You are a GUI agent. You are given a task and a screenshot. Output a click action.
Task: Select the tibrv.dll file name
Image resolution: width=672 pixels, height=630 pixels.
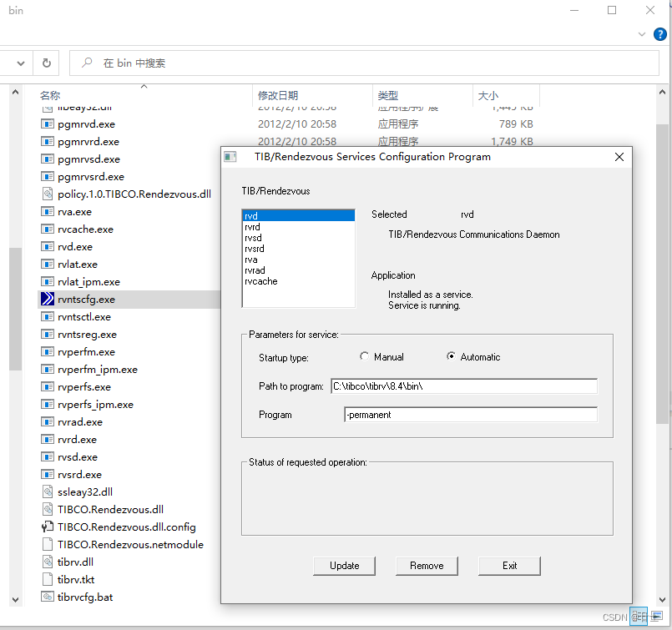75,562
